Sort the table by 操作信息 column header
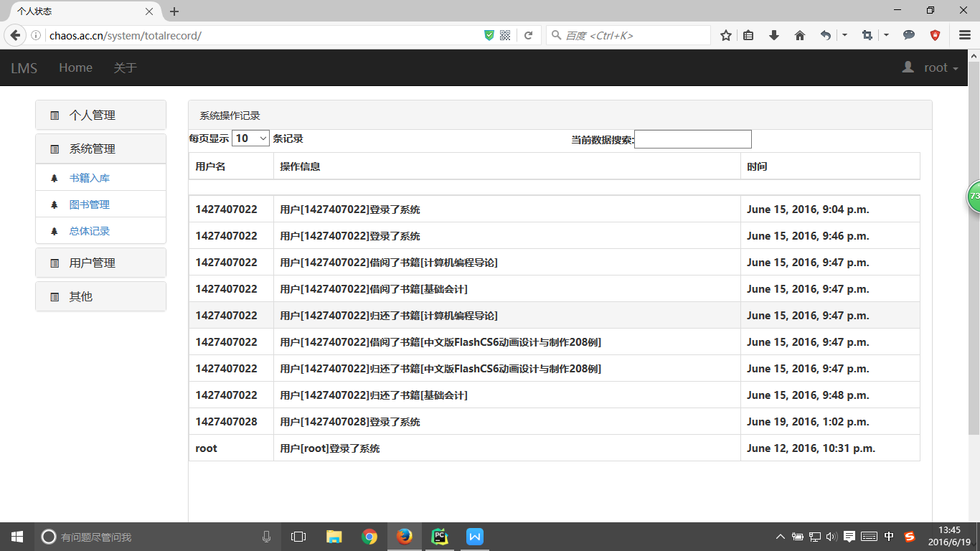Viewport: 980px width, 551px height. point(507,166)
